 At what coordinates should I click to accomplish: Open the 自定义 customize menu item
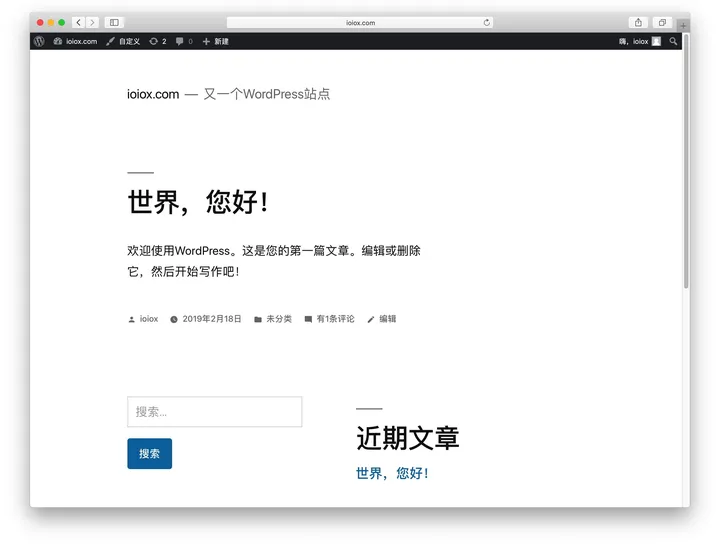(x=123, y=41)
